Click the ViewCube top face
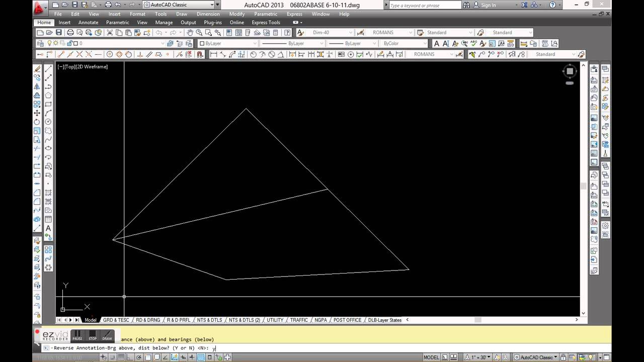This screenshot has height=362, width=644. tap(570, 71)
